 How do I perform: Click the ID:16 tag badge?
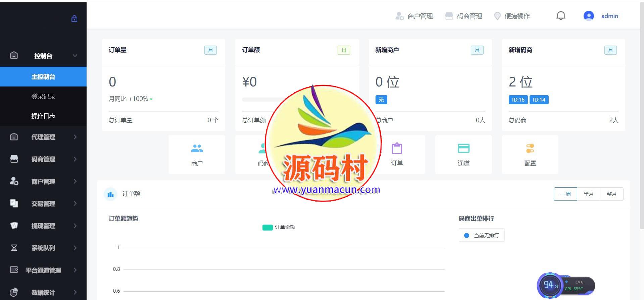[518, 100]
